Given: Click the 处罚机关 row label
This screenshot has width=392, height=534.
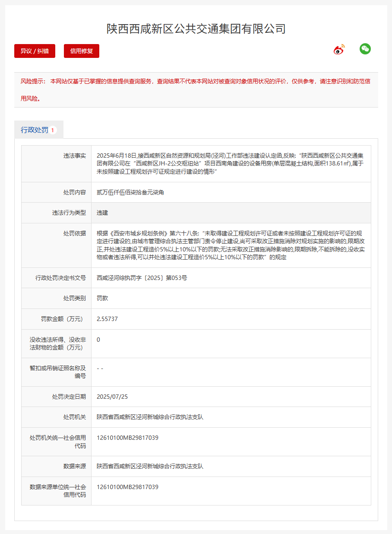Looking at the screenshot, I should [75, 417].
